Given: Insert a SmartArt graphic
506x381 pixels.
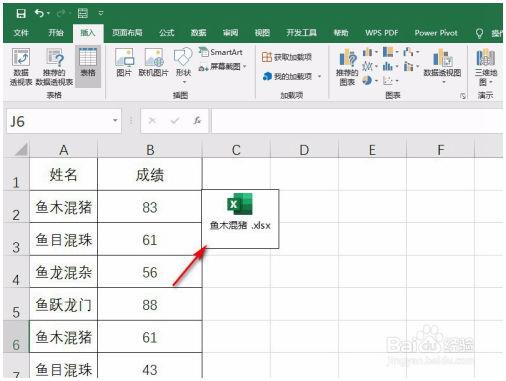Looking at the screenshot, I should point(221,52).
